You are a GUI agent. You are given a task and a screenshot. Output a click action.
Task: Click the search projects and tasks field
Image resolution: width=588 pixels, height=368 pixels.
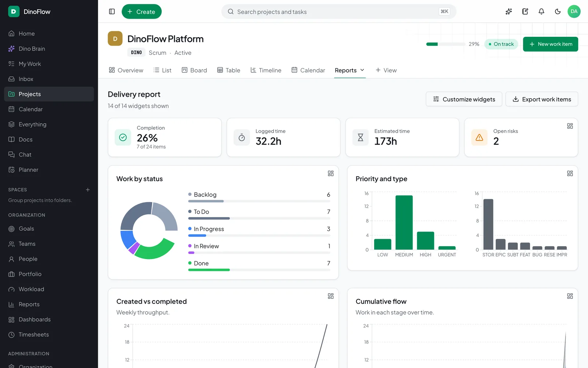tap(339, 11)
